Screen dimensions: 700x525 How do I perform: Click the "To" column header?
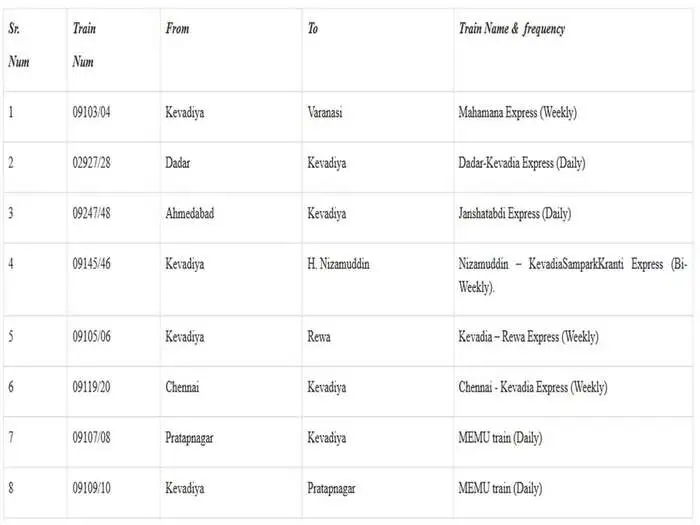[x=313, y=29]
